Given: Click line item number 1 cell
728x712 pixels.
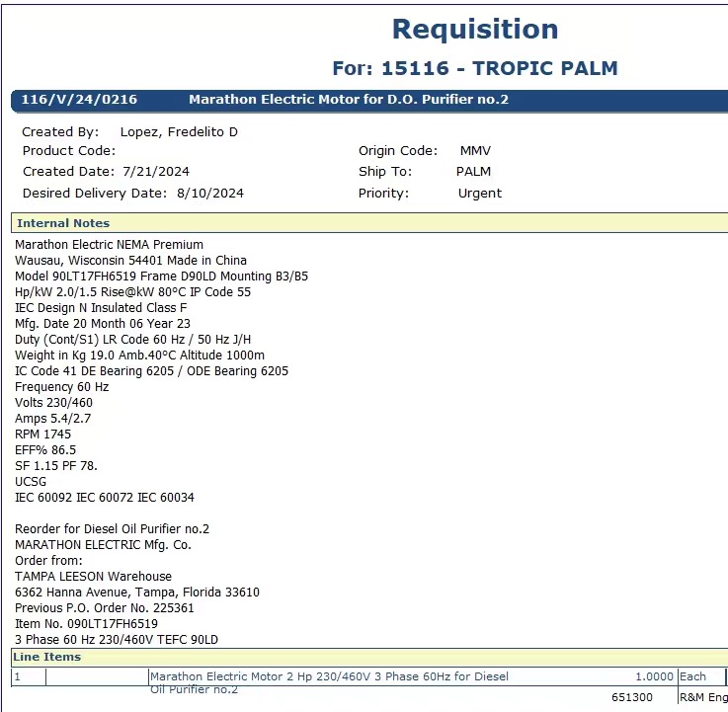Looking at the screenshot, I should 28,677.
